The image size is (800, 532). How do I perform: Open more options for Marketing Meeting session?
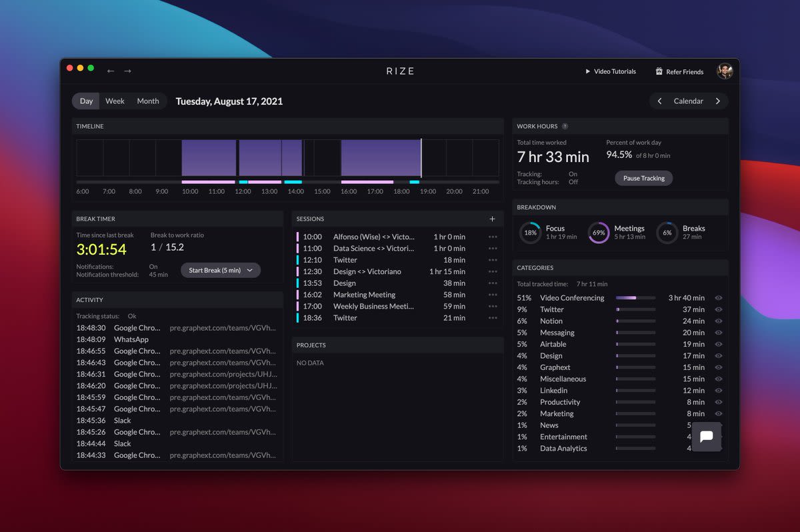point(493,295)
